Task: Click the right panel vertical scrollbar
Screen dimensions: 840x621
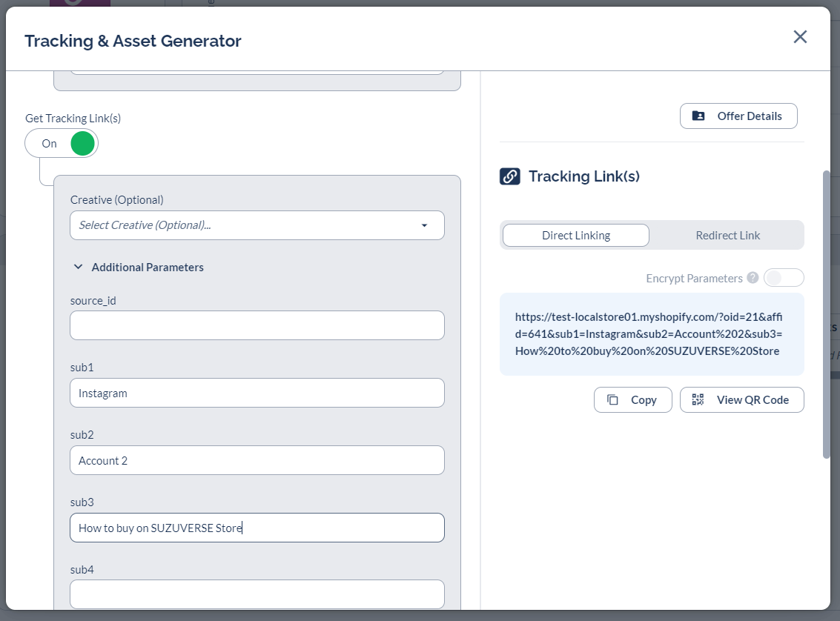Action: pos(827,314)
